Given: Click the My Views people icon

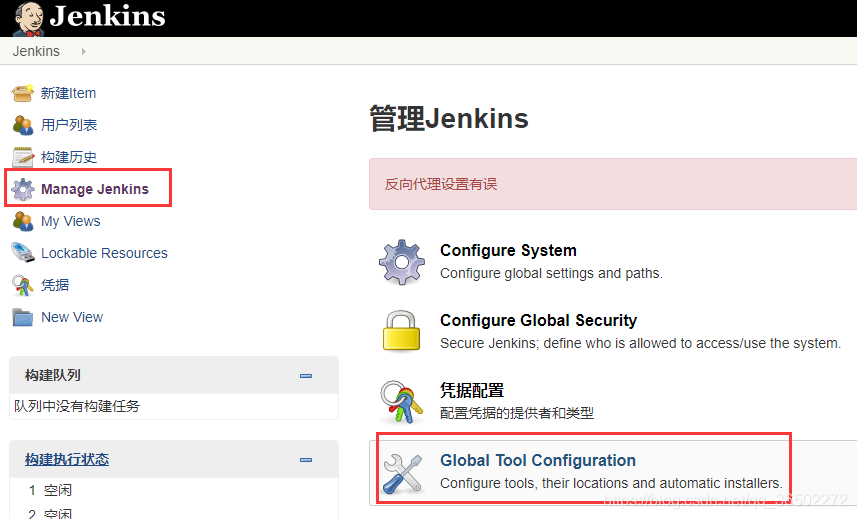Looking at the screenshot, I should pos(22,221).
